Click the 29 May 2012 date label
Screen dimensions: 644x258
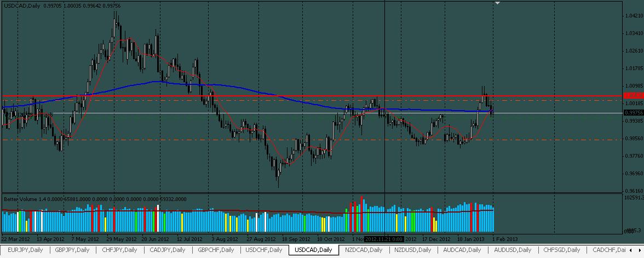click(x=121, y=239)
